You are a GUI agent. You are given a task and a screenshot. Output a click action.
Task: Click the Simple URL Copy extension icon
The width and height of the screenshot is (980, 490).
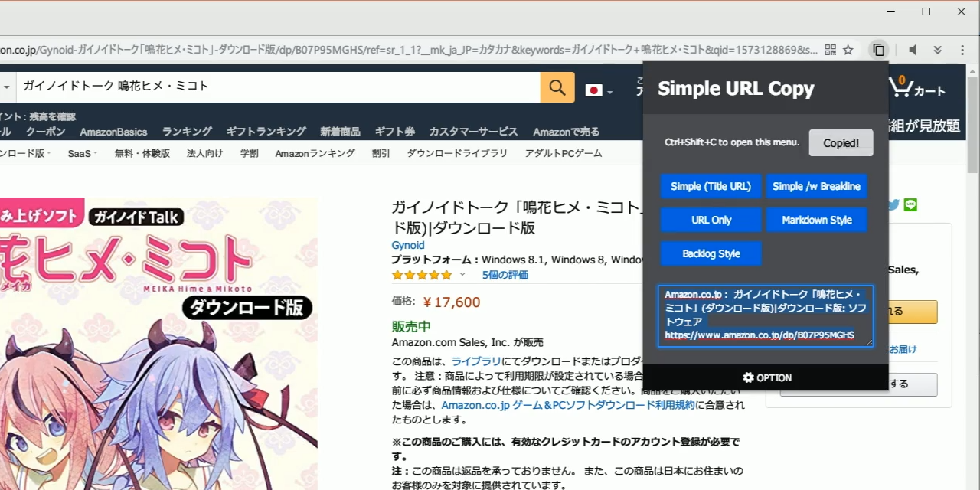878,50
